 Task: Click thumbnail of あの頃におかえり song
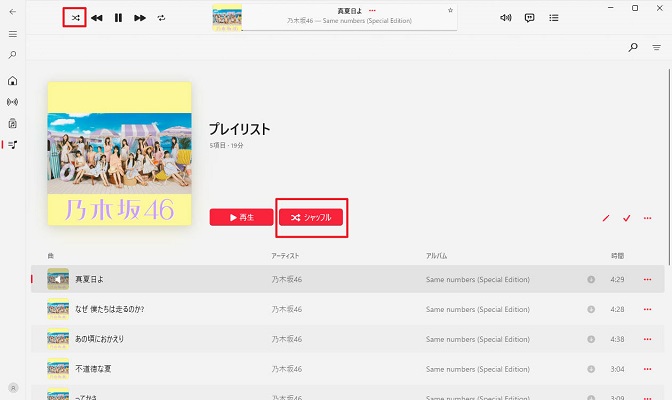click(58, 339)
